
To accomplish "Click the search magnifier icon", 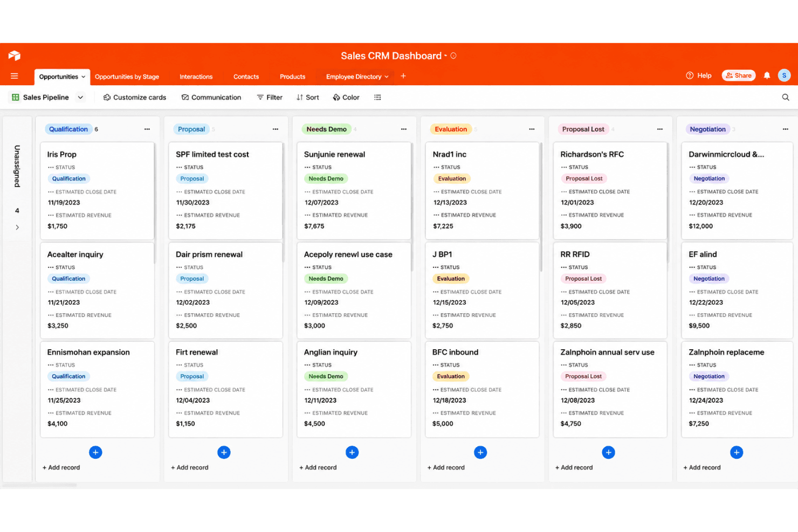I will (786, 98).
